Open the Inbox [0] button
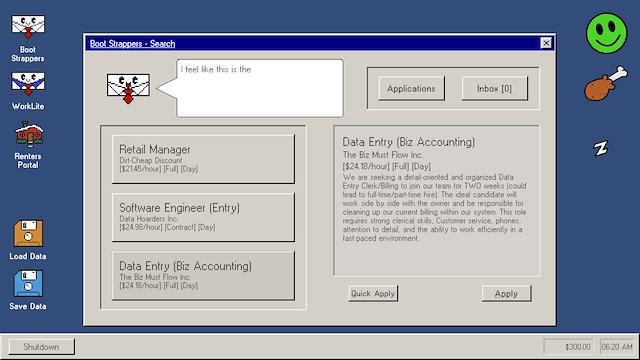640x360 pixels. click(494, 88)
